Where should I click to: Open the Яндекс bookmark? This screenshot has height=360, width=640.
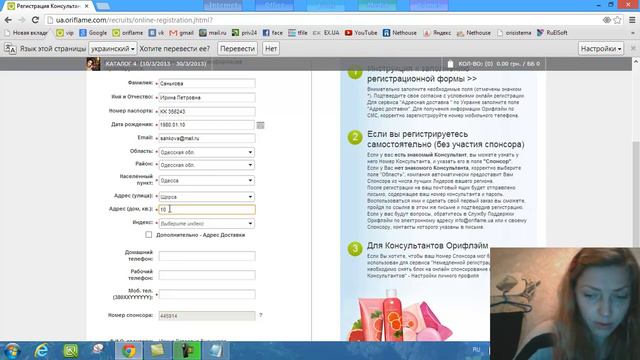(x=437, y=33)
